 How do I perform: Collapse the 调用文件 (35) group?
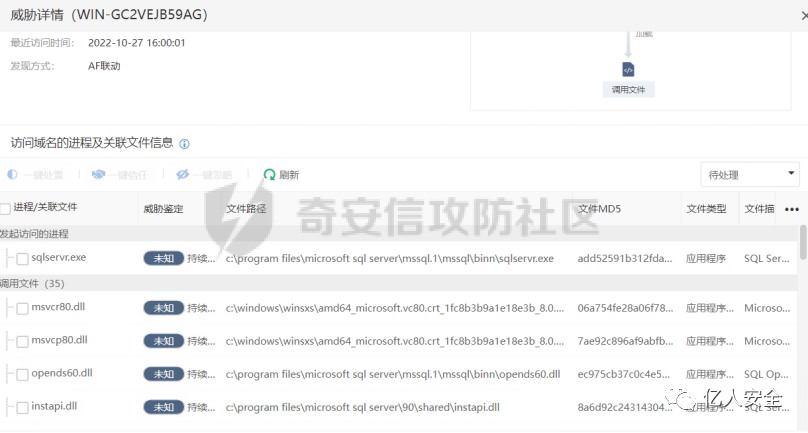(x=32, y=284)
